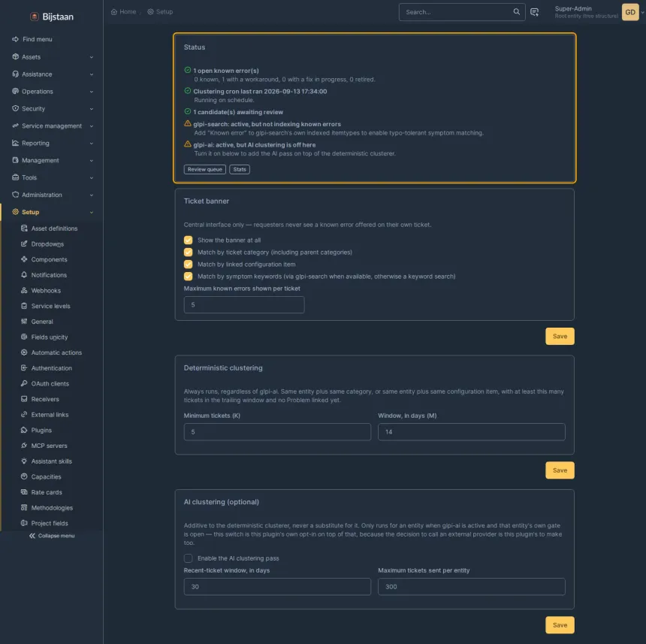646x644 pixels.
Task: Open Fields unicity menu item
Action: point(50,337)
